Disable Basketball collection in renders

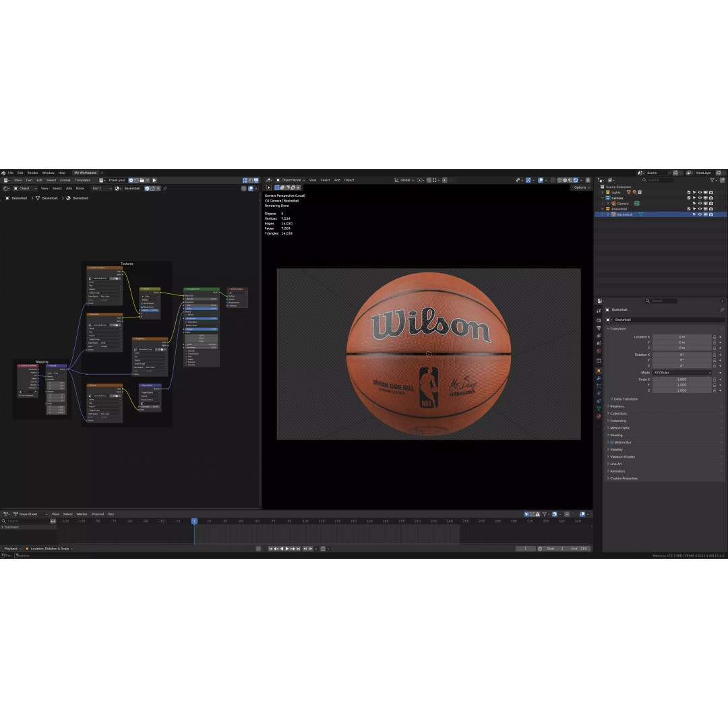711,209
